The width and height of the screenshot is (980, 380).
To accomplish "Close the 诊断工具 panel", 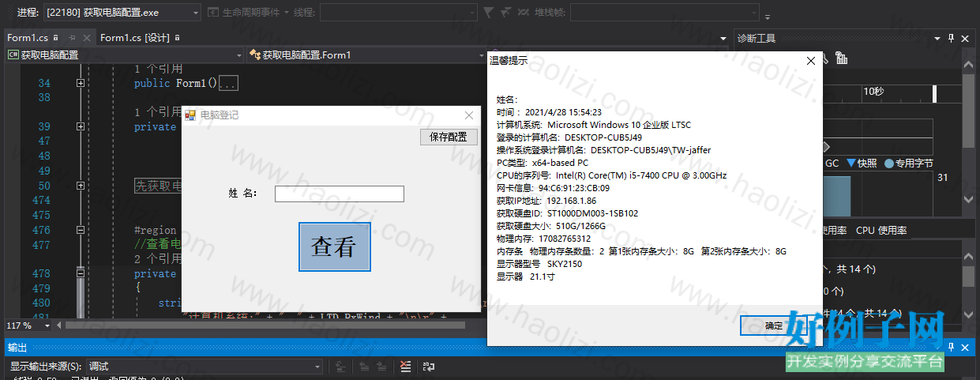I will tap(965, 37).
